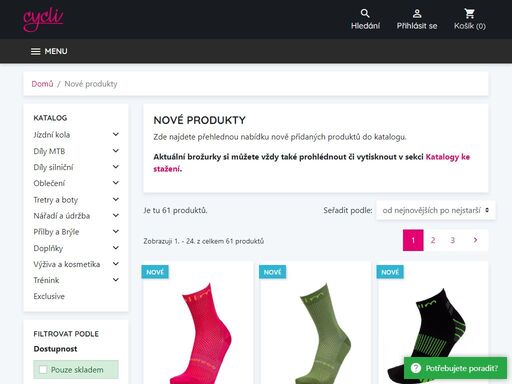Open the shopping cart icon
This screenshot has width=512, height=384.
pos(470,13)
